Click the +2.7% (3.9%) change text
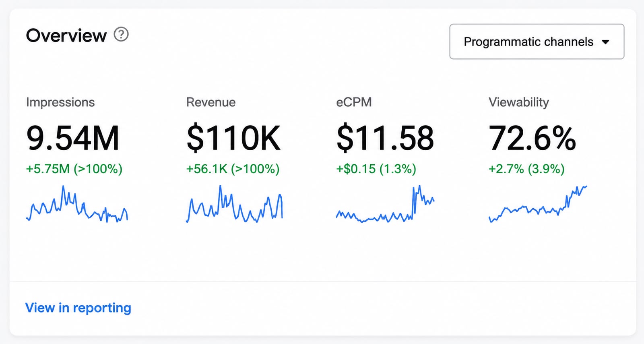644x344 pixels. 526,169
